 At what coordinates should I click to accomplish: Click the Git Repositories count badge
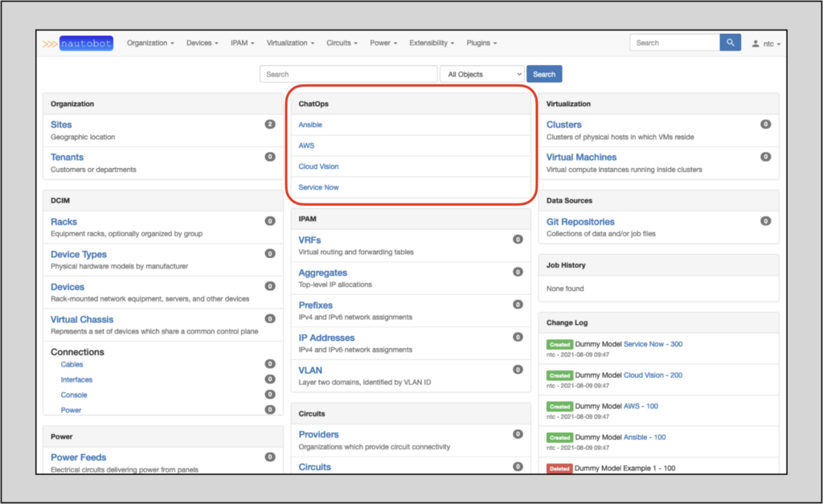coord(766,221)
